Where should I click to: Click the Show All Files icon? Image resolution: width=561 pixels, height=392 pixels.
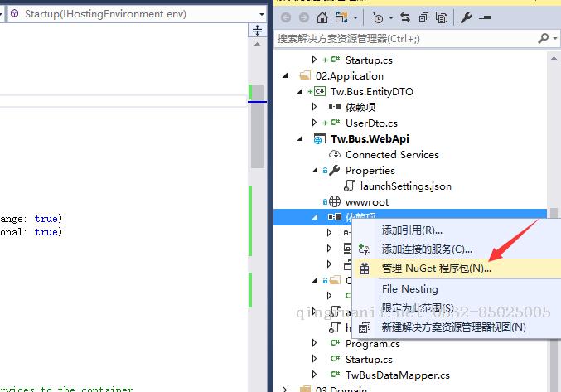coord(442,17)
